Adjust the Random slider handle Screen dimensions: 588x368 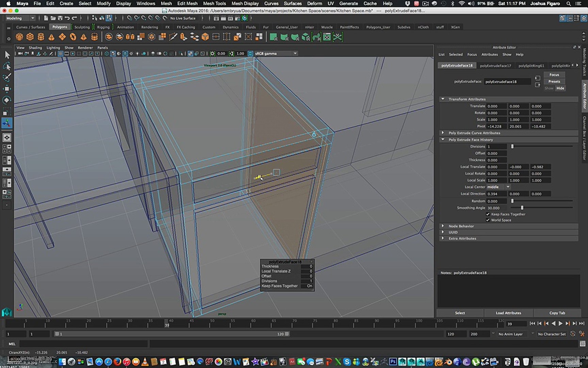tap(512, 201)
